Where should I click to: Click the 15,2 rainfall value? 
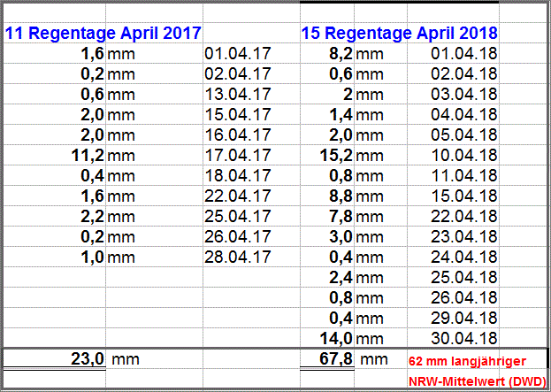(x=336, y=156)
